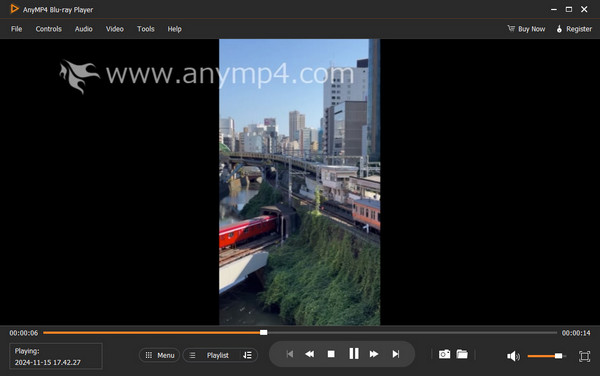Click the playing file name 2024-11-15 17.42.27
This screenshot has height=376, width=600.
(x=48, y=362)
